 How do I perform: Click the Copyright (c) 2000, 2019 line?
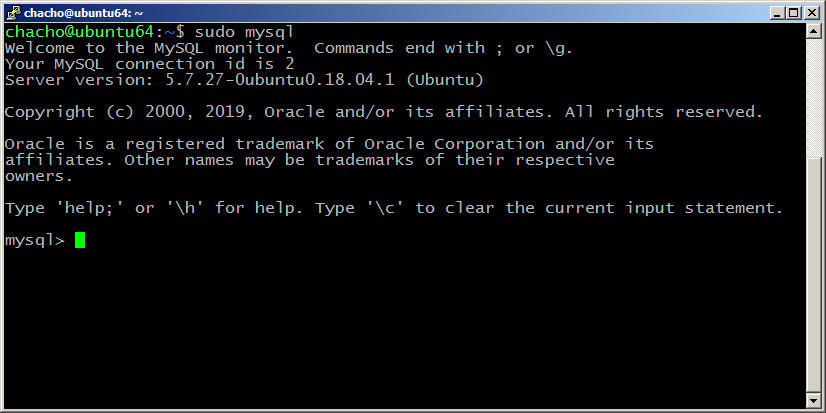(x=384, y=112)
